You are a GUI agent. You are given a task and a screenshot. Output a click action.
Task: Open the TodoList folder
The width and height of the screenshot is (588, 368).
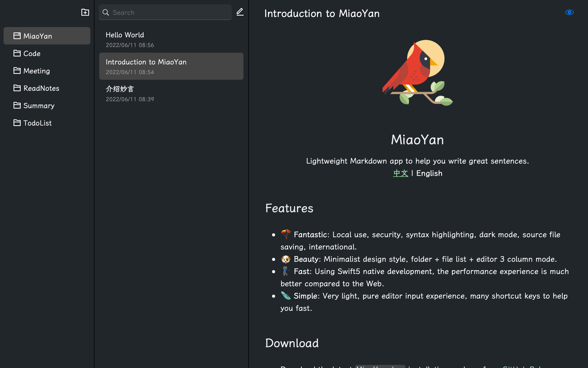(x=47, y=123)
